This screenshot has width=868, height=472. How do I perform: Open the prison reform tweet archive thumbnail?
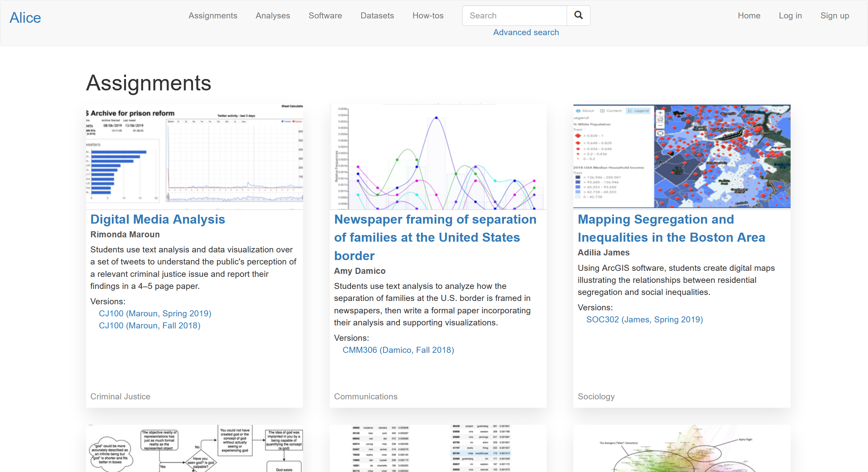point(194,157)
